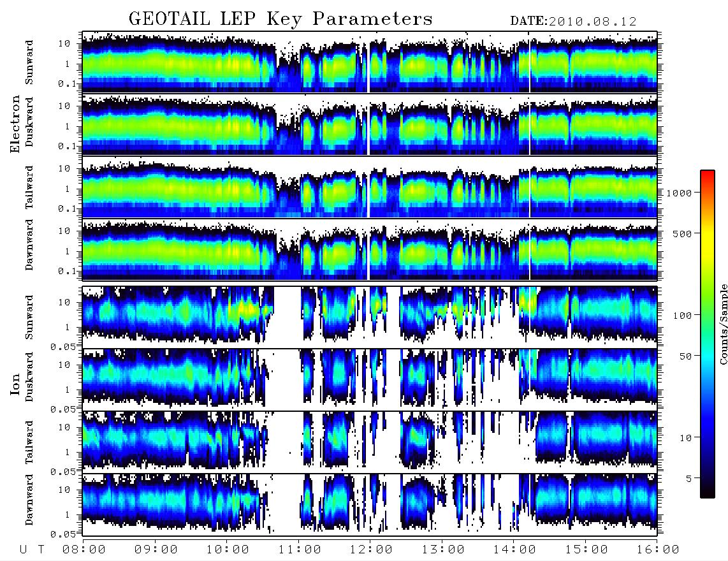Viewport: 728px width, 561px height.
Task: Click the 5 colorbar tick value
Action: (689, 479)
